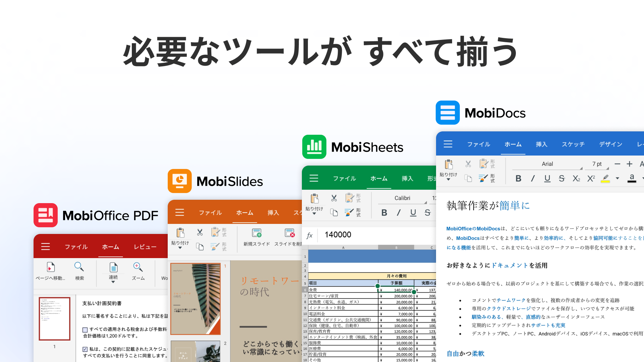Click the MobiDocs blue app icon
Screen dimensions: 644x362
point(448,113)
